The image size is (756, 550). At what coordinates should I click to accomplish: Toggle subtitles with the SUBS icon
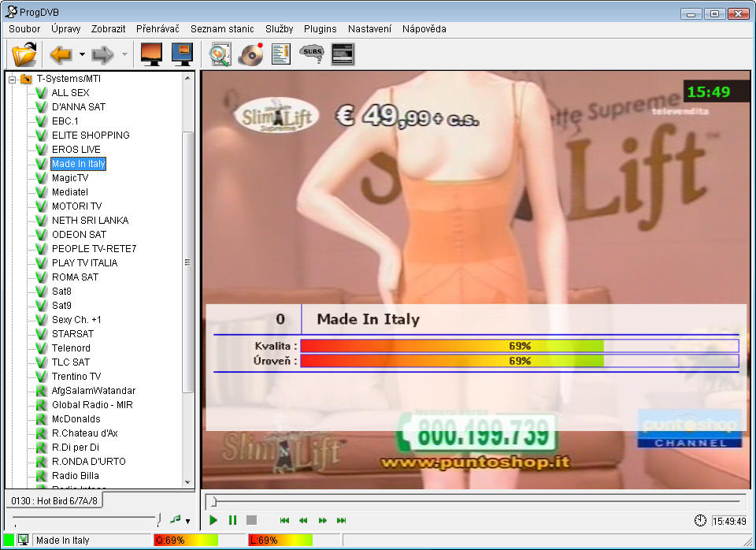pos(312,54)
